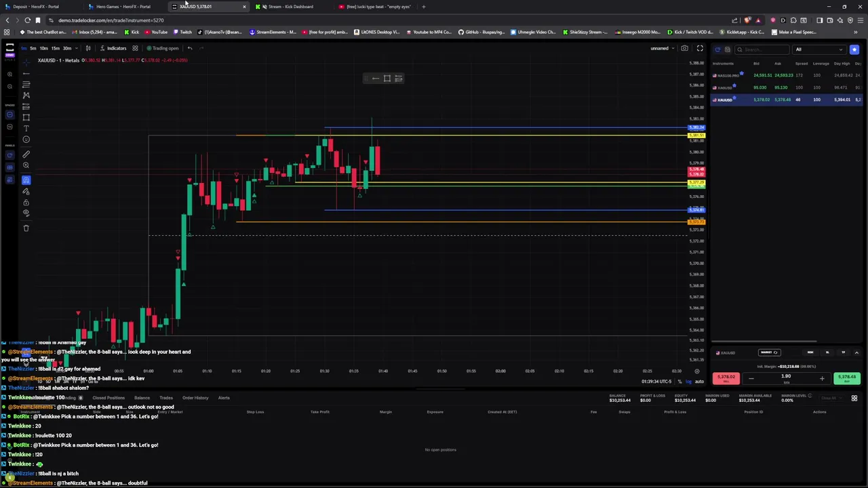Collapse the order panel with chevron
868x488 pixels.
tap(856, 352)
